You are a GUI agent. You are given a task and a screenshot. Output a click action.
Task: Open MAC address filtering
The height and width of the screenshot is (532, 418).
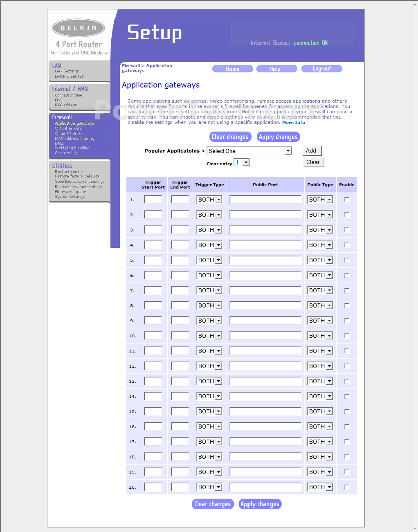[74, 139]
